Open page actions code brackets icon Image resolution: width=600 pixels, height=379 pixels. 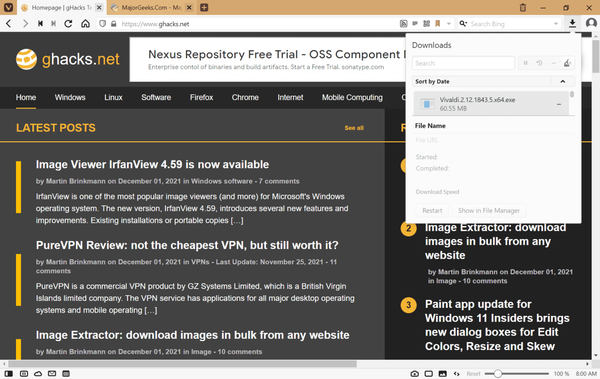[x=457, y=374]
